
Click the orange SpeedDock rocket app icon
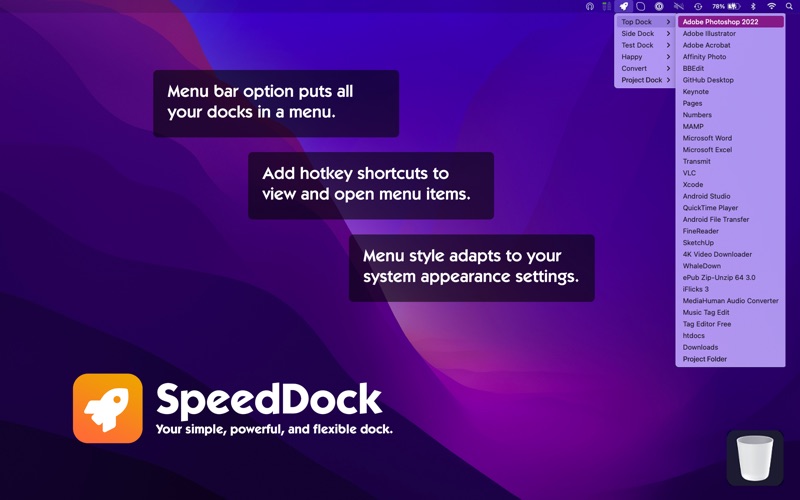pos(108,408)
